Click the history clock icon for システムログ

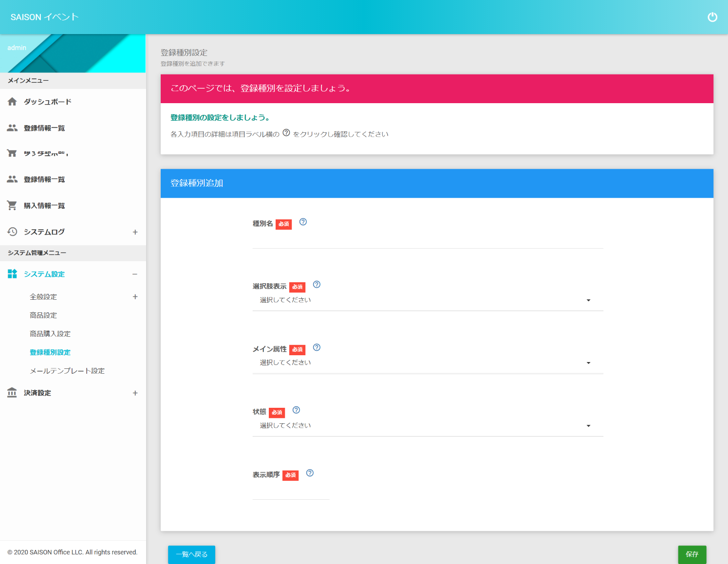12,232
